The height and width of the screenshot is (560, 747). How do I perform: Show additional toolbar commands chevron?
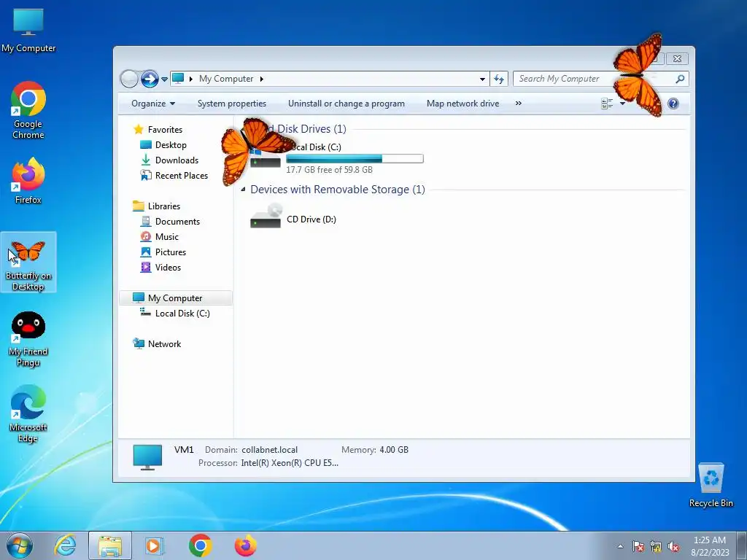point(519,104)
